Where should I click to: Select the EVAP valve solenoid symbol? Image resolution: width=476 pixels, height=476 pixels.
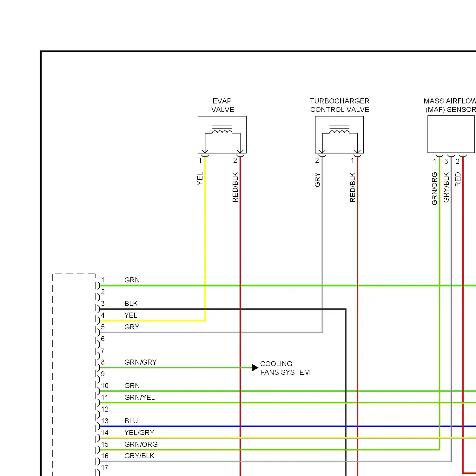pyautogui.click(x=222, y=135)
